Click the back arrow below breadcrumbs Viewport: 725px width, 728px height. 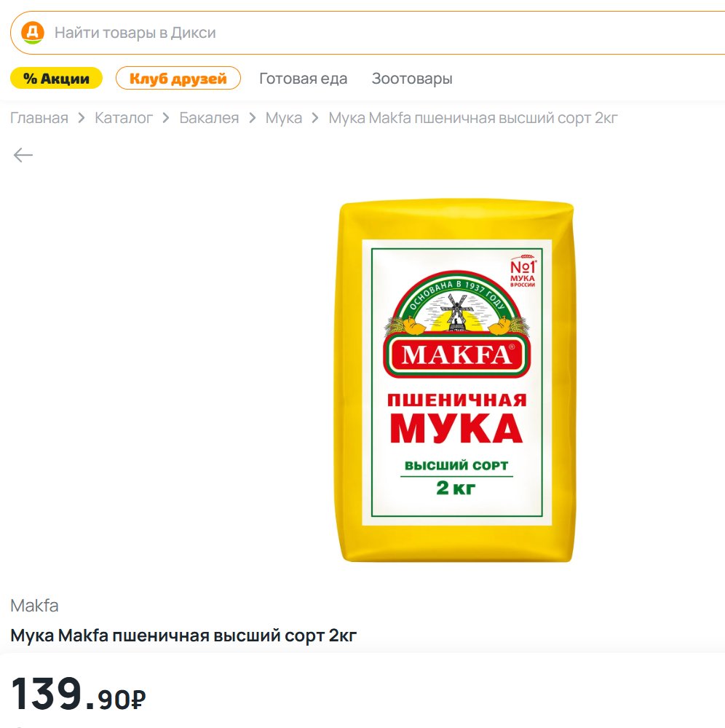coord(23,155)
